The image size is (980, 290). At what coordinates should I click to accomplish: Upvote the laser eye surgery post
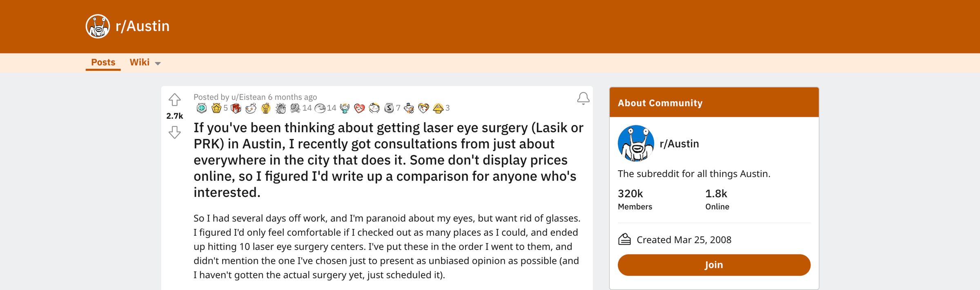174,99
